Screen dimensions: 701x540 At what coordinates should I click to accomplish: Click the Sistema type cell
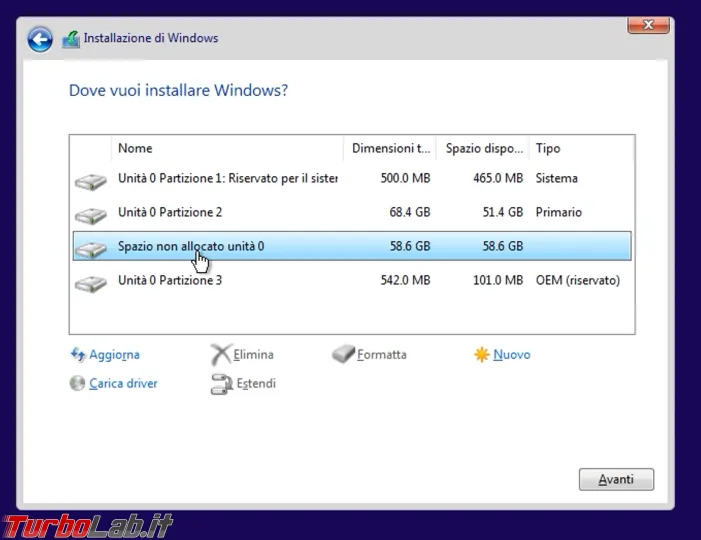557,178
